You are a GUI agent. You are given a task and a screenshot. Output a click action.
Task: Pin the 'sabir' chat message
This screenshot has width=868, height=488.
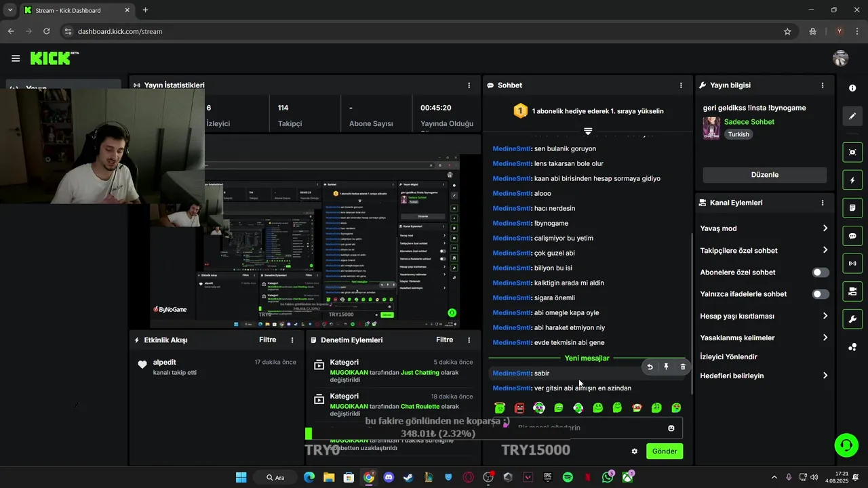pyautogui.click(x=666, y=367)
